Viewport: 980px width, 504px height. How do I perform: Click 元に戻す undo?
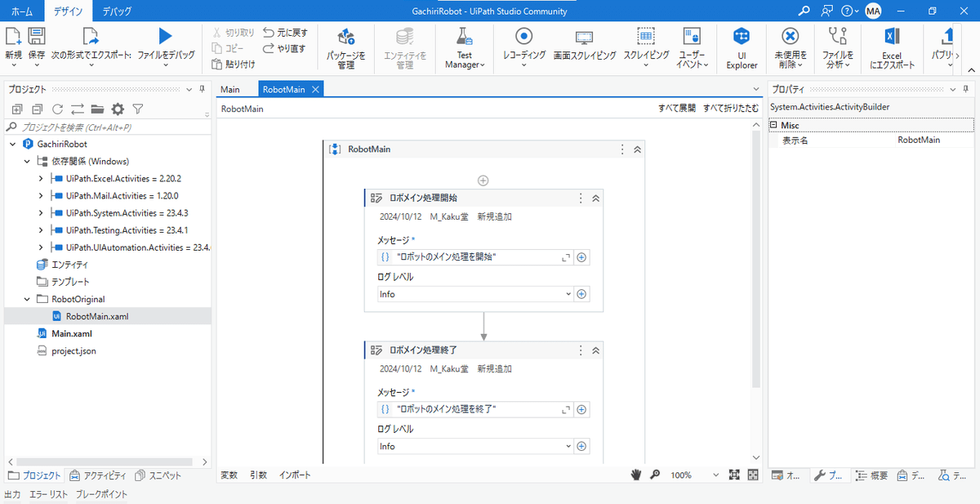(x=286, y=33)
